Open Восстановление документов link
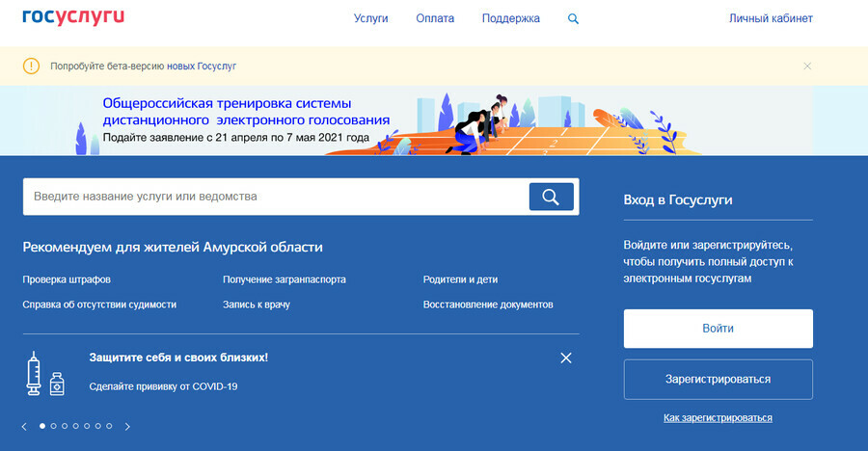 tap(488, 305)
